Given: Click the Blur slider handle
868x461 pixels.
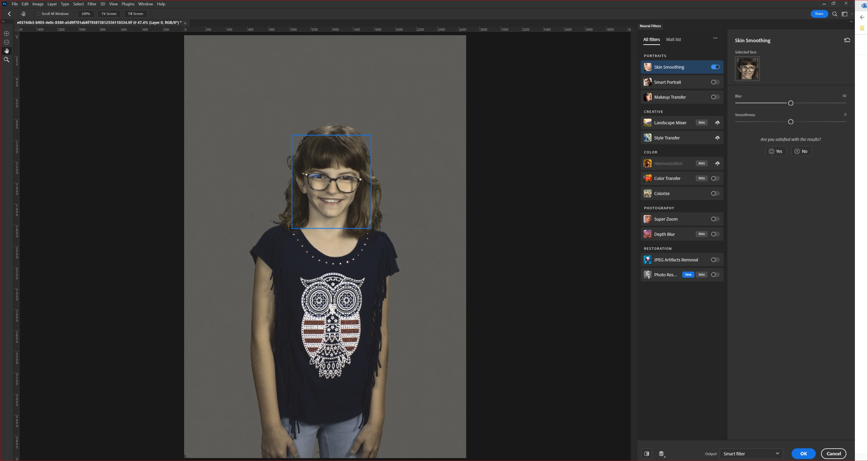Looking at the screenshot, I should point(791,103).
